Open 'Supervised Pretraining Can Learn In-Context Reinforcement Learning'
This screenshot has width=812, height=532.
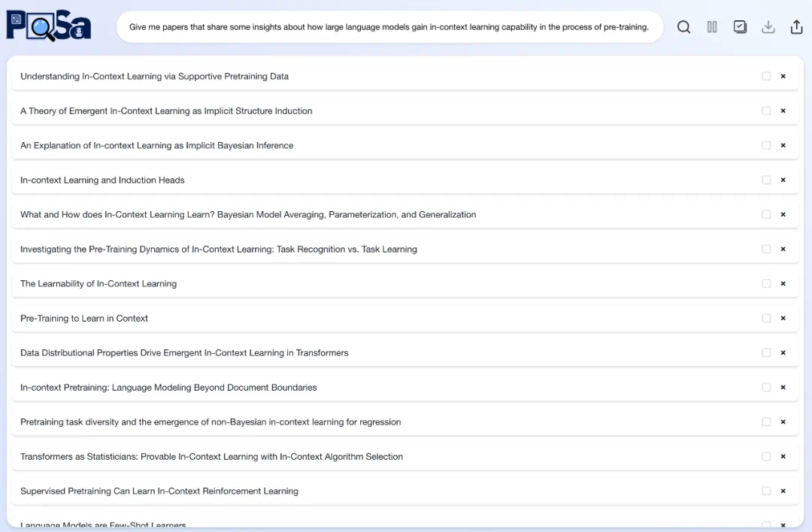tap(159, 491)
